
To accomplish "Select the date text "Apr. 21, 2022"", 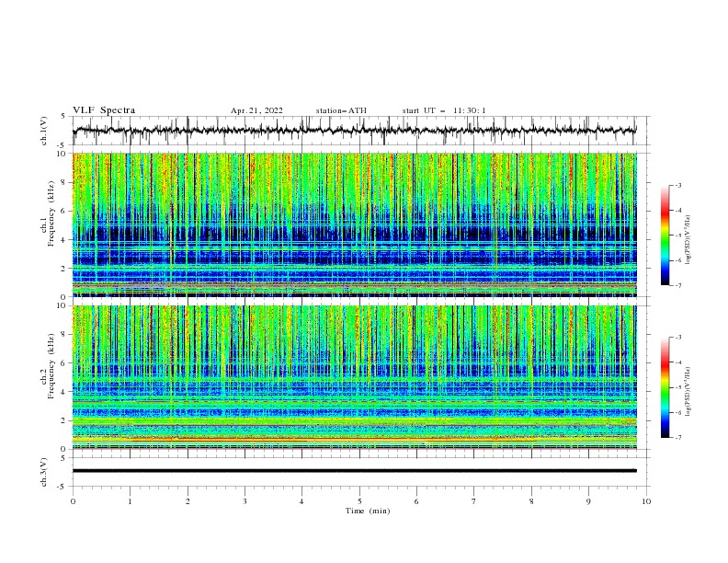I will coord(256,110).
